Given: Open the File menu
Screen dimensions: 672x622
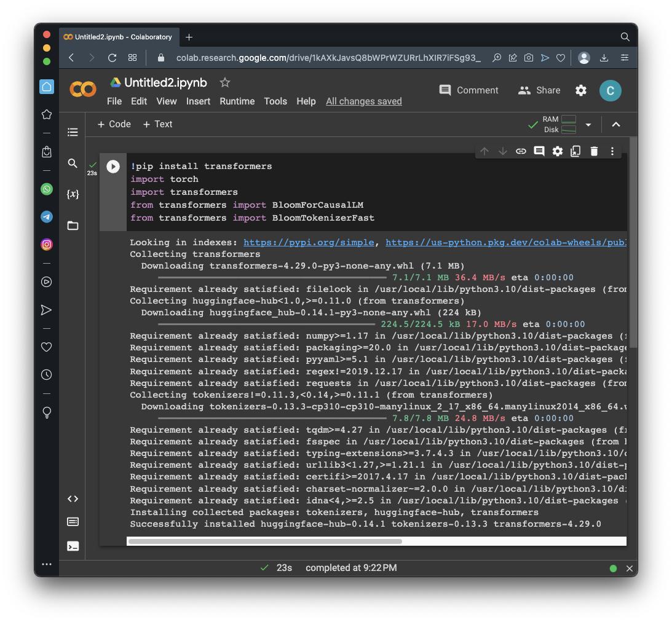Looking at the screenshot, I should click(x=114, y=101).
